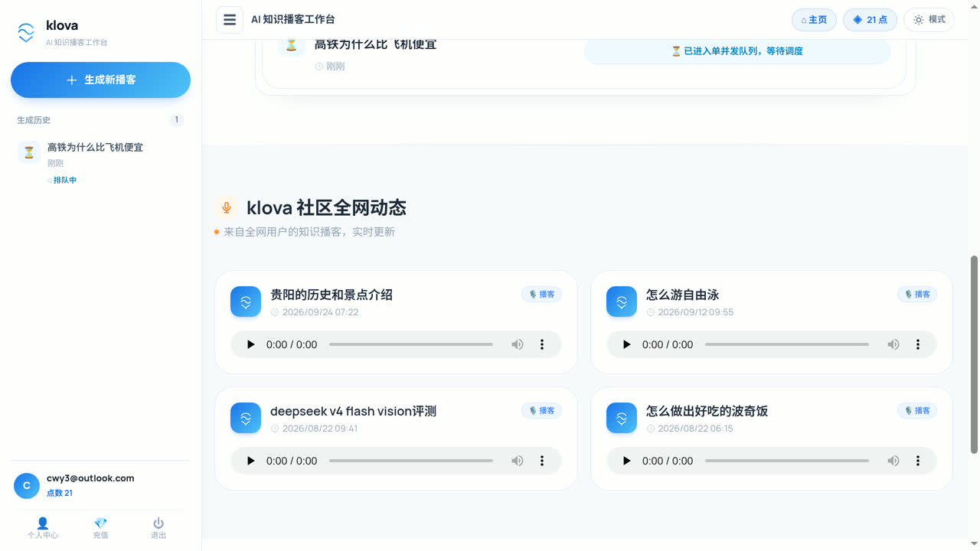Seek in the 怎么做出好吃的波奇饭 progress bar

click(787, 461)
